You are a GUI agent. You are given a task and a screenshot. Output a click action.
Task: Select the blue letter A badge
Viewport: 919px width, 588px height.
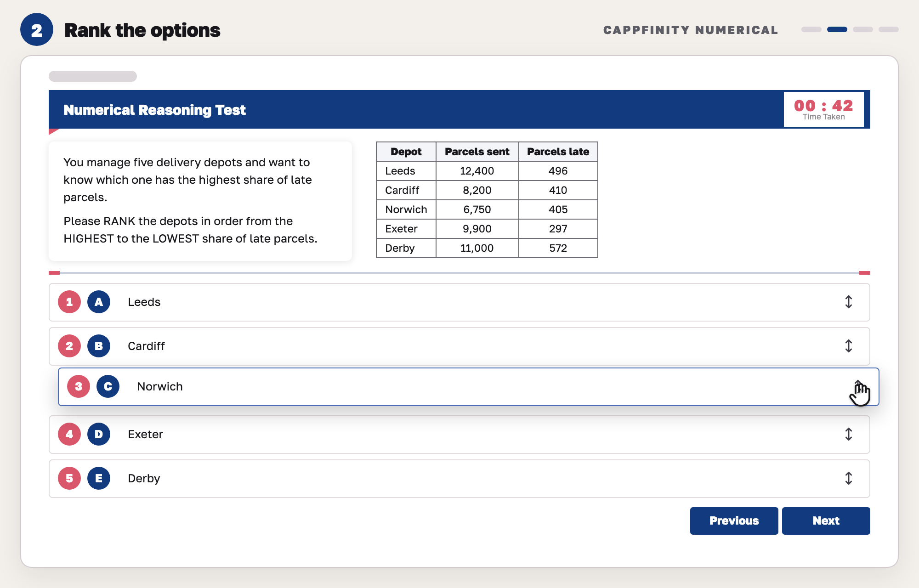pyautogui.click(x=99, y=302)
